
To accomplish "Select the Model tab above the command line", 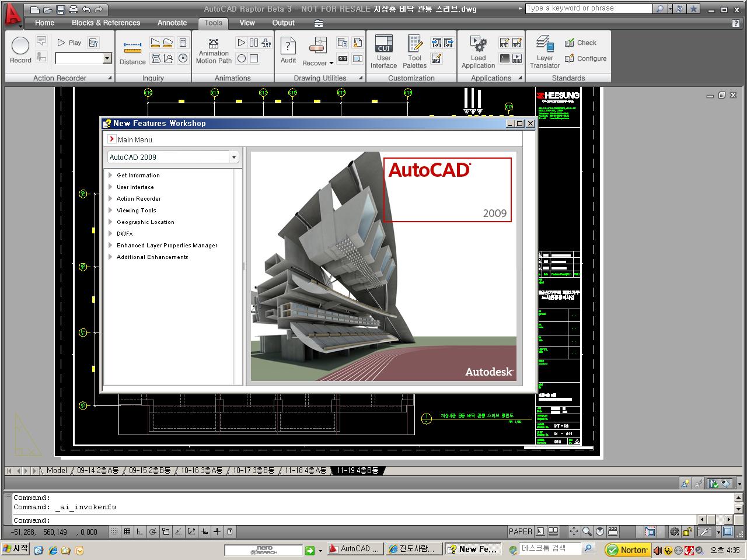I will tap(57, 470).
